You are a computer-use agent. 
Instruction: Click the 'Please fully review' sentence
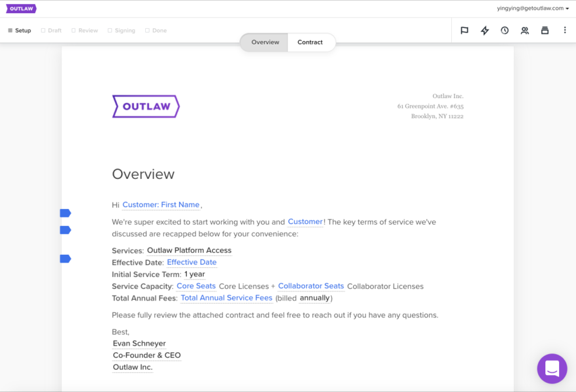click(275, 315)
